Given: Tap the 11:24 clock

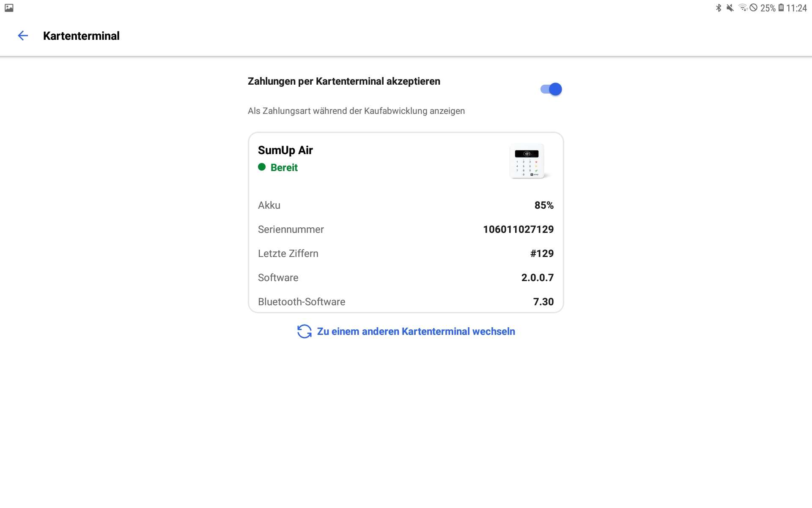Looking at the screenshot, I should [796, 8].
